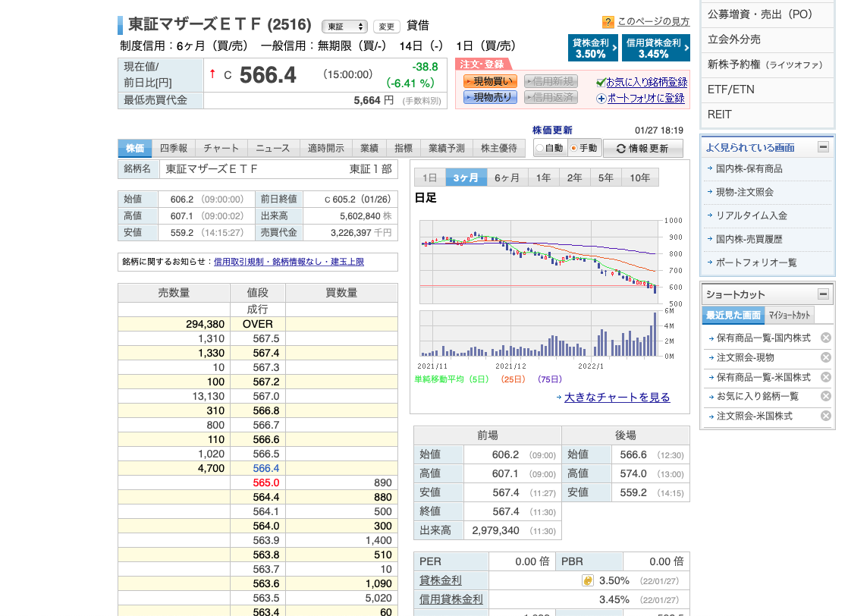Switch to the 四季報 tab
The height and width of the screenshot is (616, 848).
tap(174, 148)
